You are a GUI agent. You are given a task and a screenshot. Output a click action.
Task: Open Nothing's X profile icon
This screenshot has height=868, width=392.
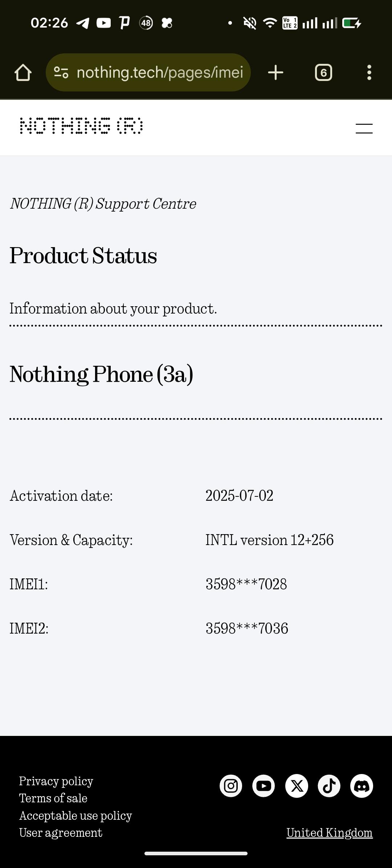(x=297, y=786)
